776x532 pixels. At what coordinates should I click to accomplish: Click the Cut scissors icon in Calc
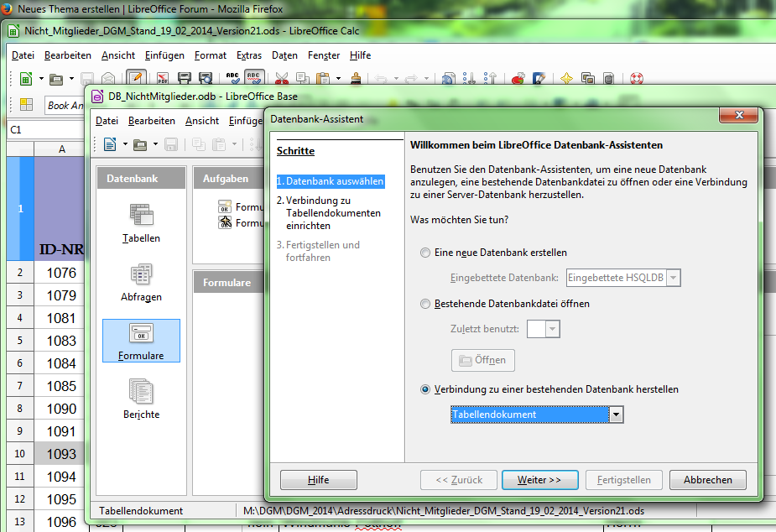[x=282, y=79]
